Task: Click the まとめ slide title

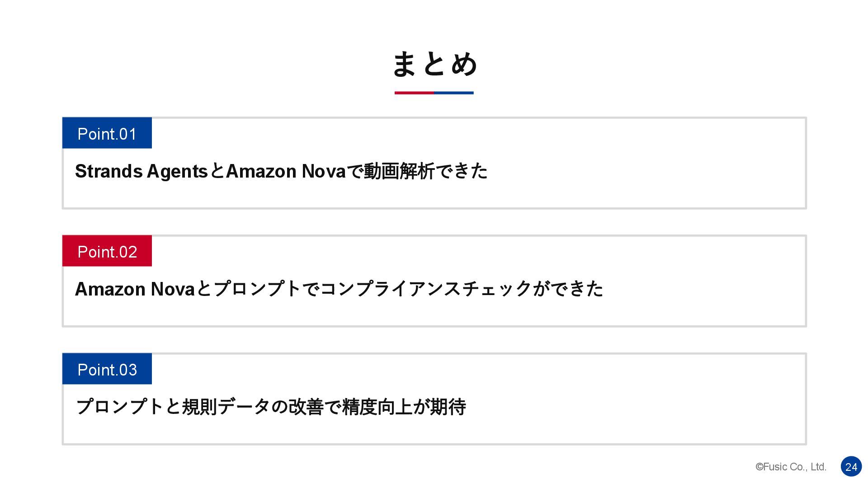Action: coord(434,64)
